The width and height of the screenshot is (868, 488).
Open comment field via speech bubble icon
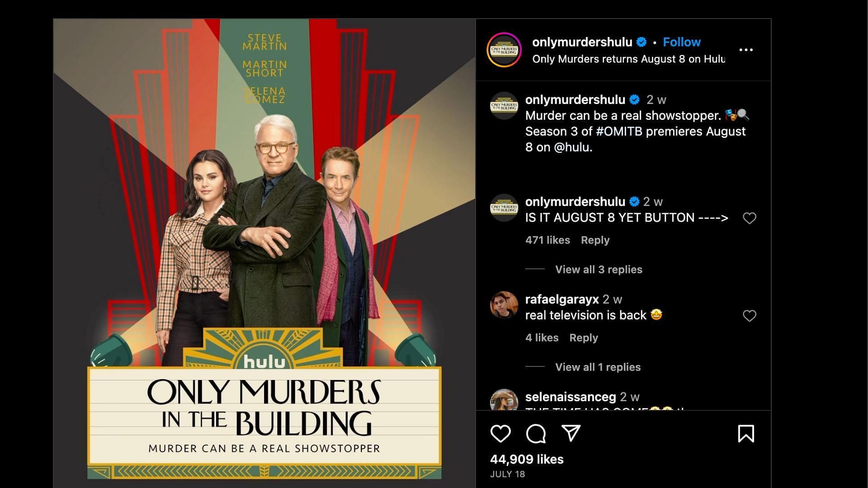(x=536, y=434)
